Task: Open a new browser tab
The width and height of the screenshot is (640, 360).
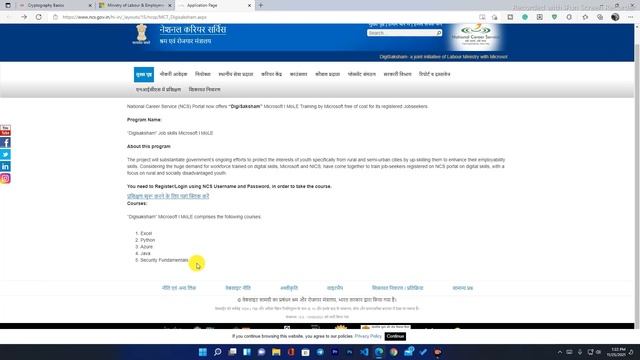Action: pyautogui.click(x=261, y=5)
